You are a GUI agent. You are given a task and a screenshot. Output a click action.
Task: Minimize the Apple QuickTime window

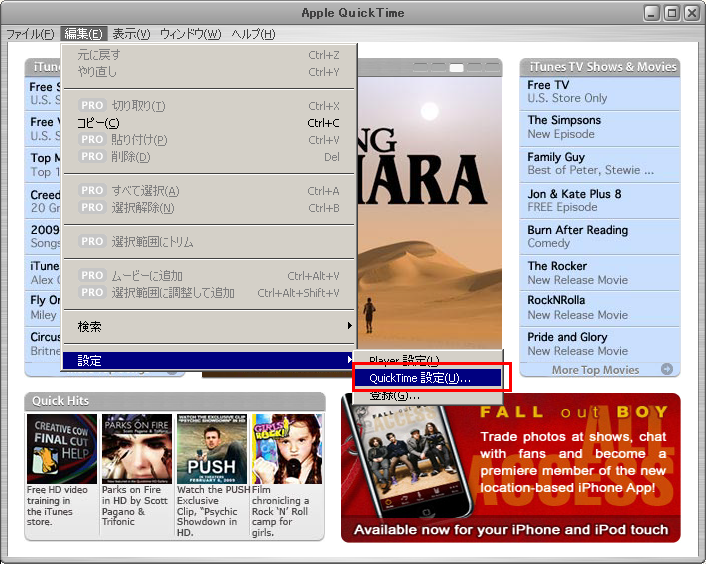pyautogui.click(x=652, y=13)
